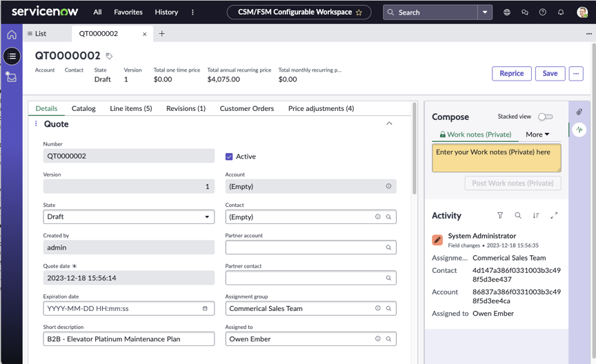The image size is (596, 364).
Task: Open the attachments paperclip icon
Action: 579,112
